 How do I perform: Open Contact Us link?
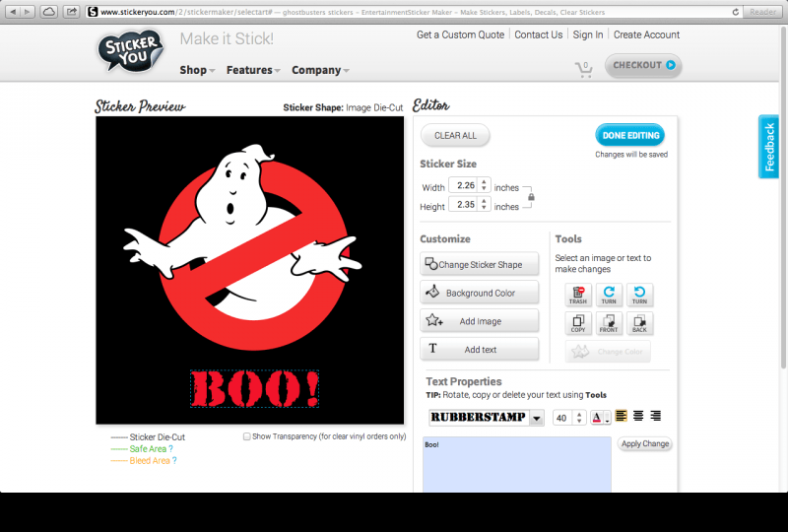point(538,34)
